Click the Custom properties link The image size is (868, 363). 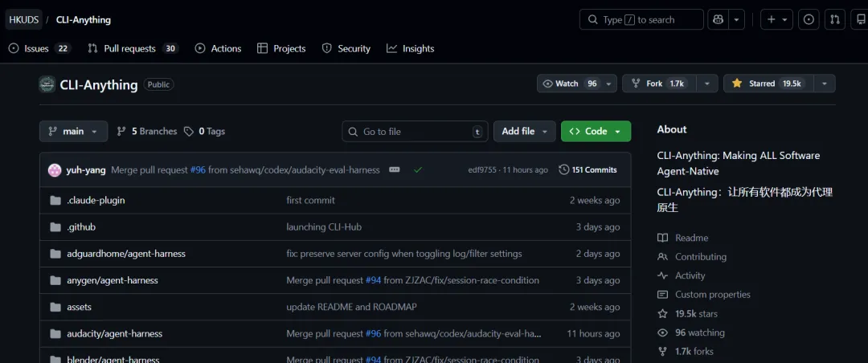[712, 295]
